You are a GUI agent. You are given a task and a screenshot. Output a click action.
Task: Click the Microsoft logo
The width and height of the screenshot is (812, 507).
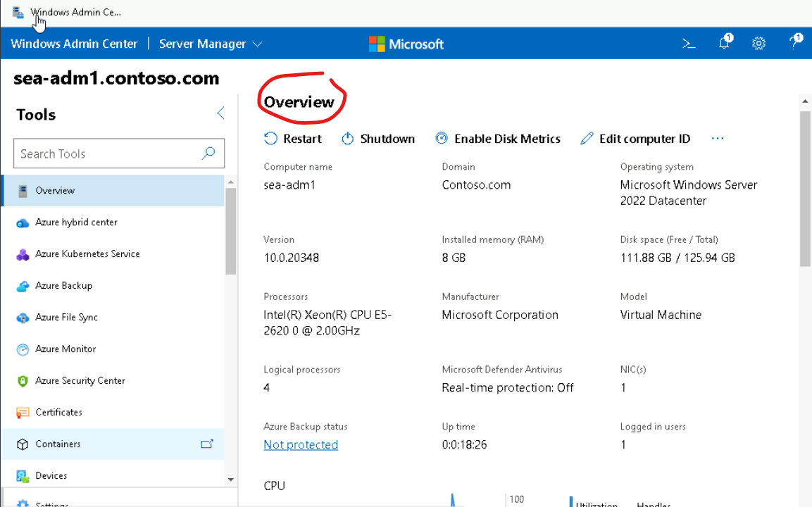click(x=406, y=44)
